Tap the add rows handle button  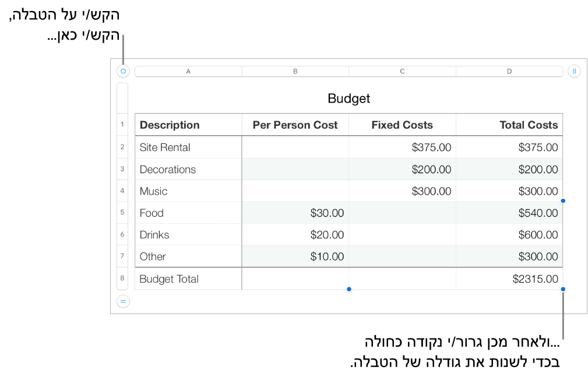tap(123, 301)
